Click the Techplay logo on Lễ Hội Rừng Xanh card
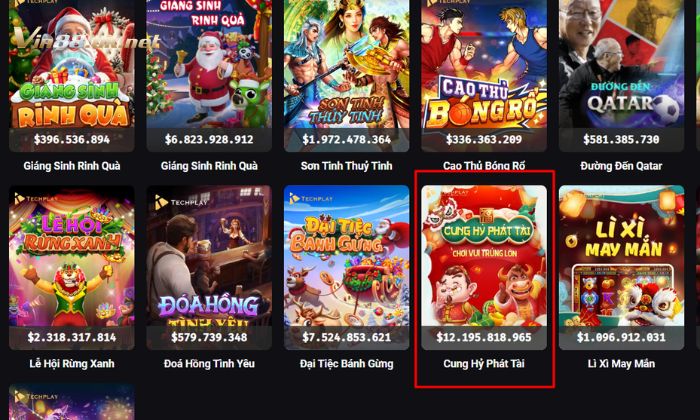 (36, 199)
